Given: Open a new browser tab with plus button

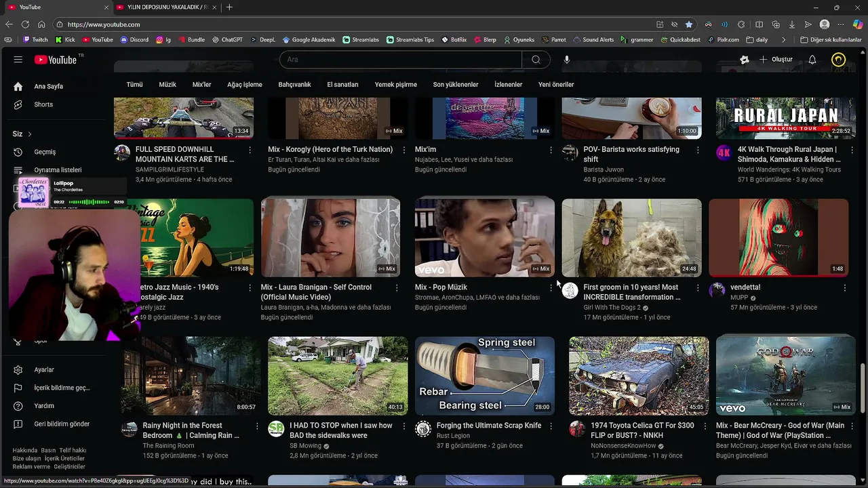Looking at the screenshot, I should pos(229,7).
